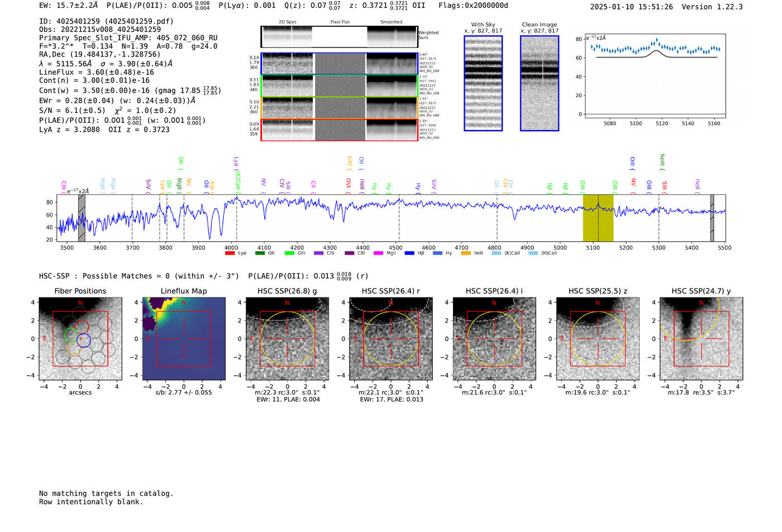Screen dimensions: 782x532
Task: Click the s/b: 2.77 +/- 0.055 label
Action: coord(184,392)
